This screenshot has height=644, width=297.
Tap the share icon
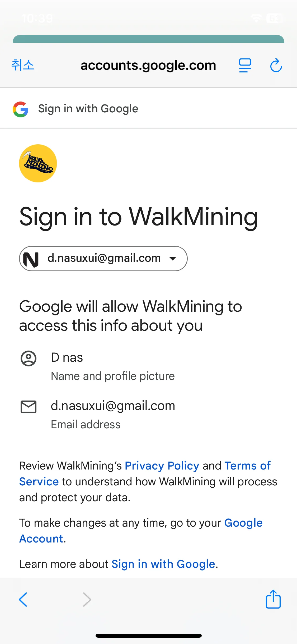click(273, 599)
